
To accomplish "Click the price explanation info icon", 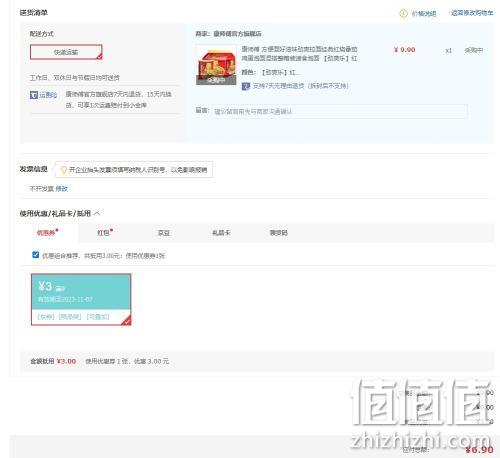I will pyautogui.click(x=403, y=14).
